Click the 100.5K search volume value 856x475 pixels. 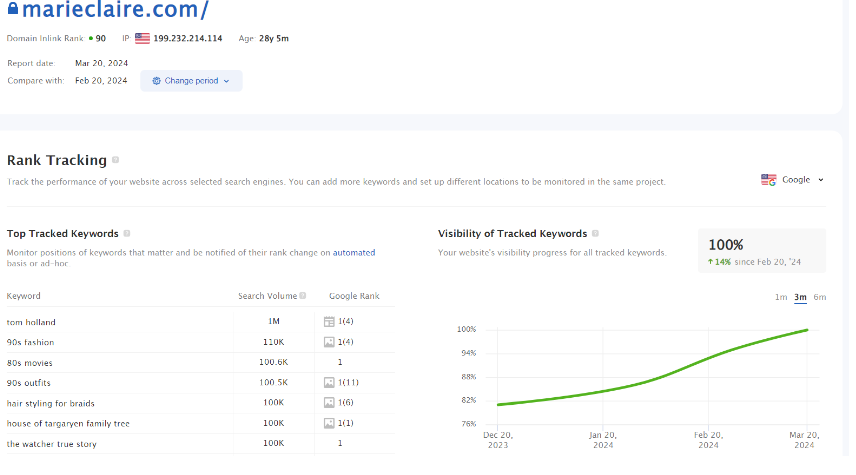tap(274, 382)
